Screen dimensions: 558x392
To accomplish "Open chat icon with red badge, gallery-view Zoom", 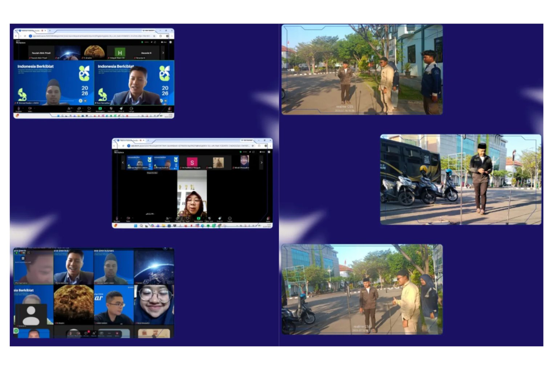I will tap(86, 333).
